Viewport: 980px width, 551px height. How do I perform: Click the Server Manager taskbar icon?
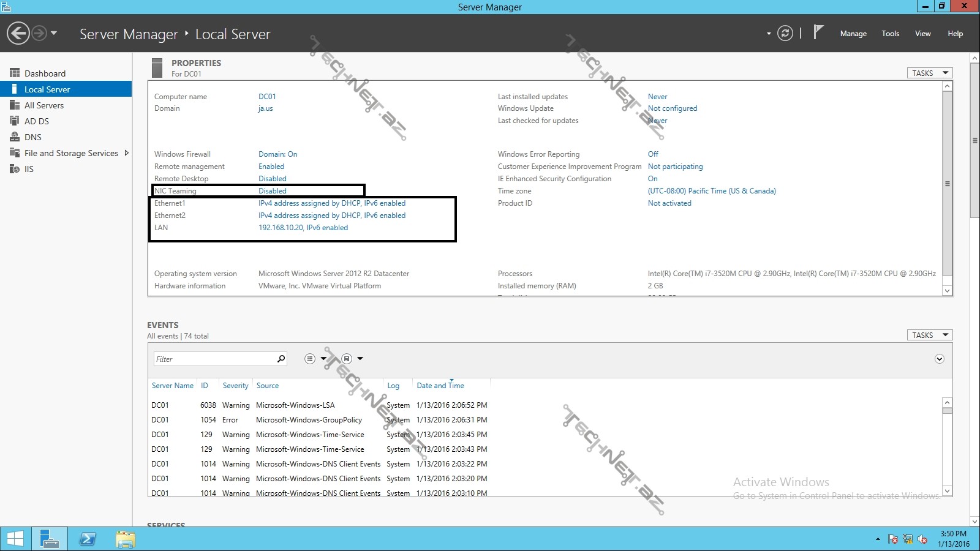[x=49, y=539]
